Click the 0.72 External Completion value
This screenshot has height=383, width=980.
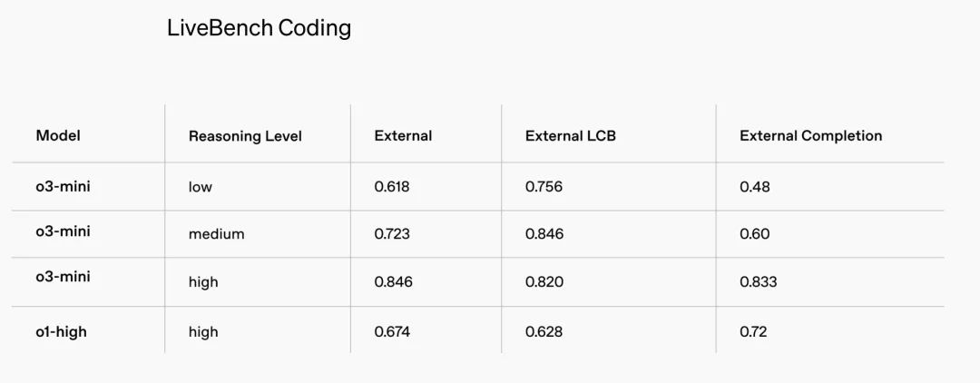click(753, 331)
